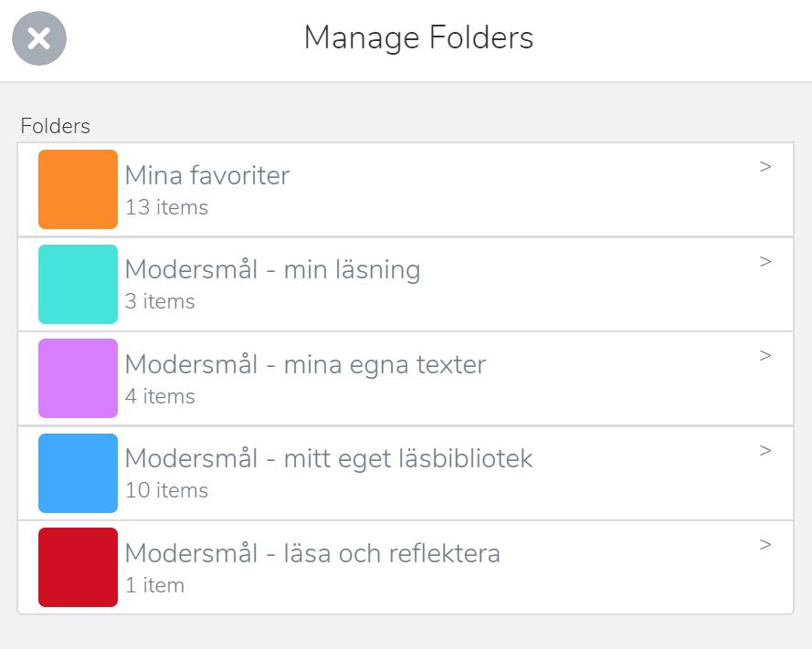The image size is (812, 649).
Task: Open the Modersmål - min läsning title
Action: tap(272, 270)
